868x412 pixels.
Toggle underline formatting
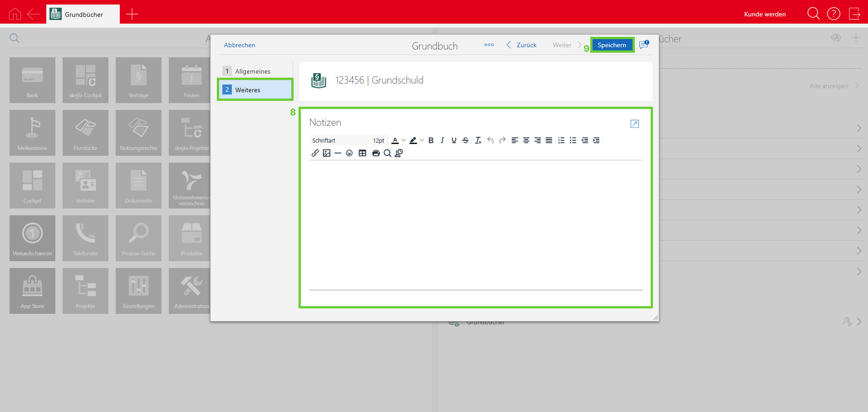[454, 140]
